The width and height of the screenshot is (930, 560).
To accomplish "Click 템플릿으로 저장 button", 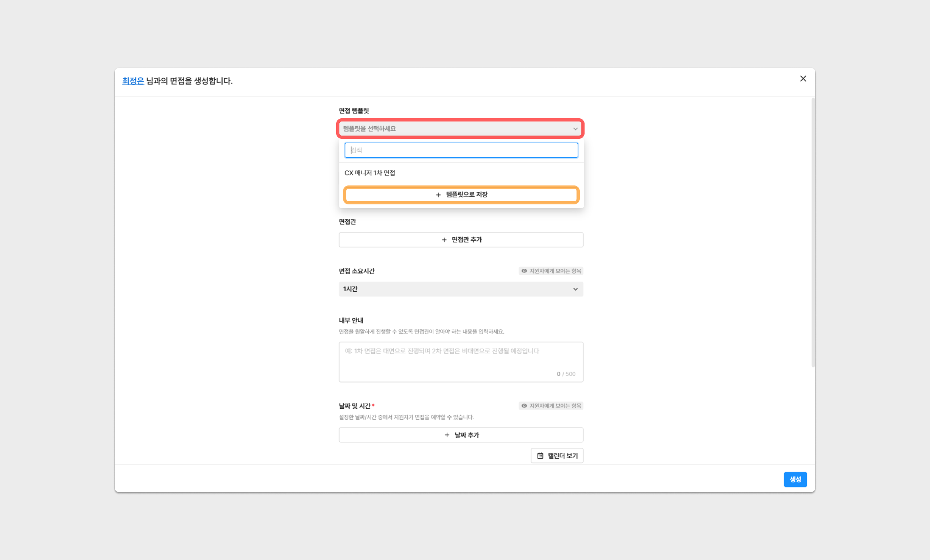I will point(466,195).
